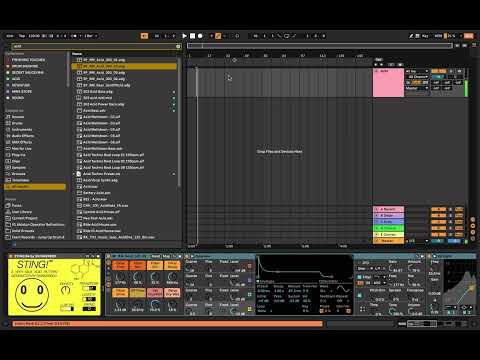Click the Name column header
480x360 pixels.
77,54
